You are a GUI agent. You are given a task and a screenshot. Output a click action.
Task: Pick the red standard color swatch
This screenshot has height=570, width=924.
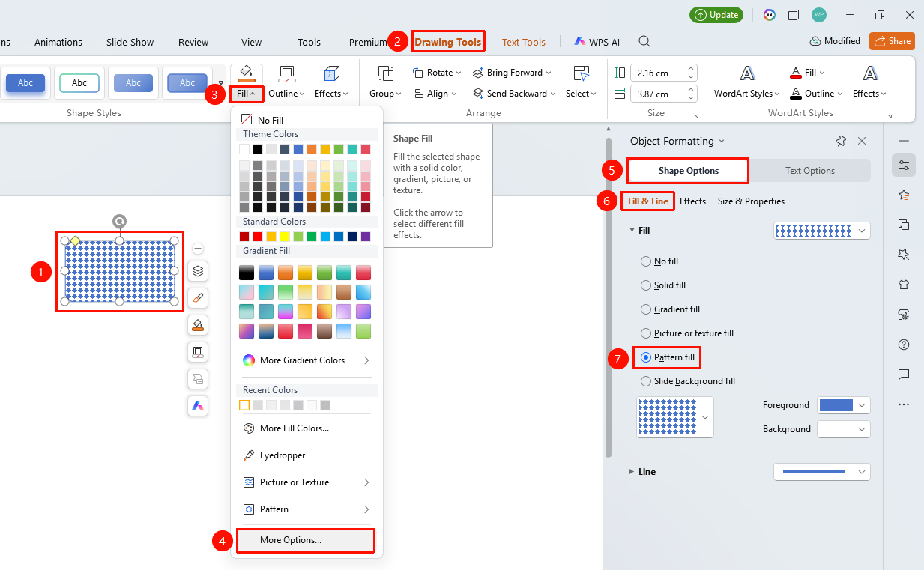coord(258,237)
